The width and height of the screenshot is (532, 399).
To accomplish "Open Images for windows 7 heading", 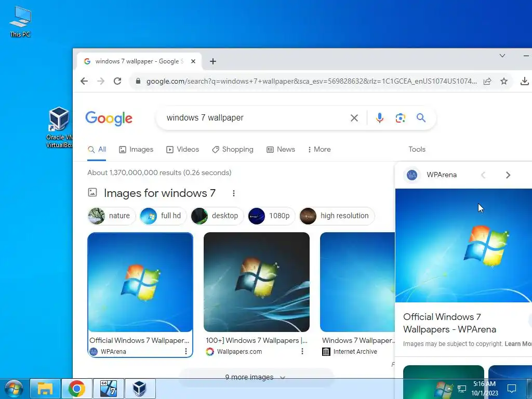I will [x=159, y=193].
